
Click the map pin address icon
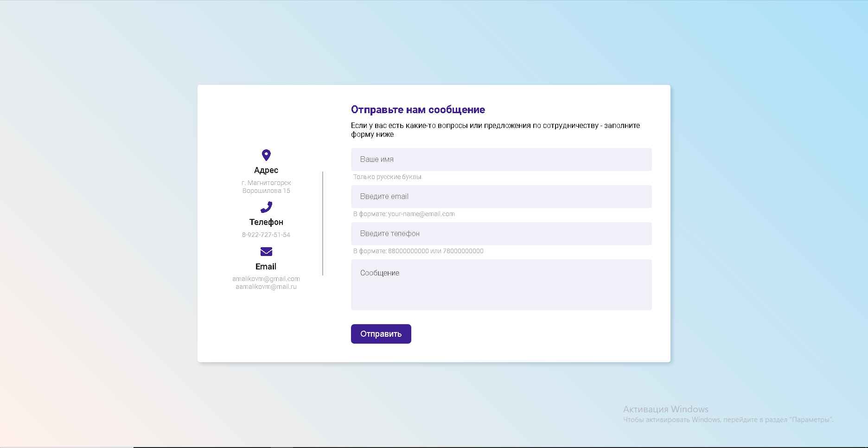tap(266, 155)
